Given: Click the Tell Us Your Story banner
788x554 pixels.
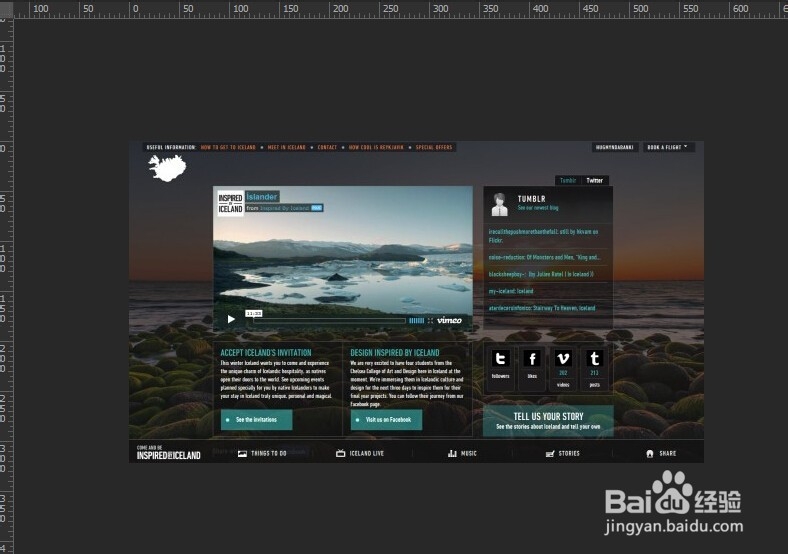Looking at the screenshot, I should [548, 421].
